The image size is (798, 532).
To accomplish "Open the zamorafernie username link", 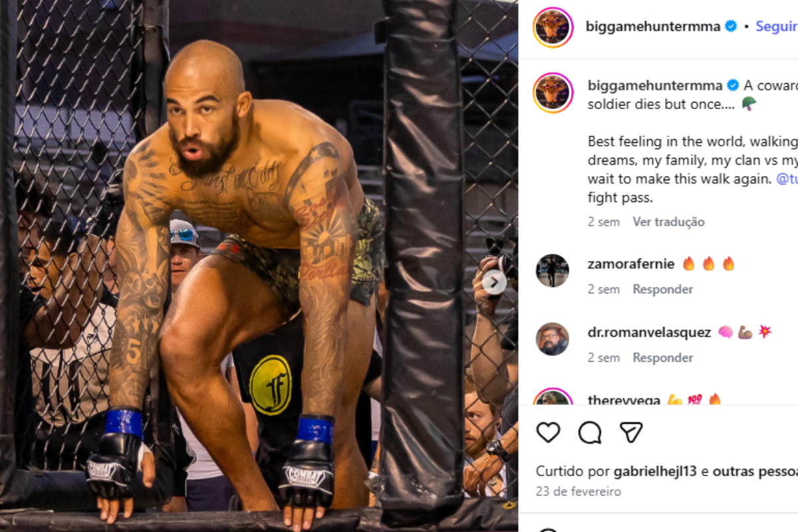I will pyautogui.click(x=631, y=264).
